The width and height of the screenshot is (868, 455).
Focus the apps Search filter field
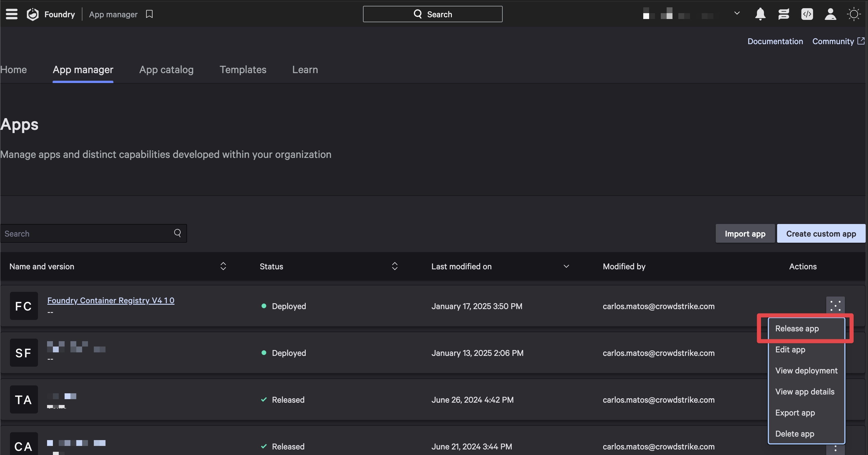point(93,234)
